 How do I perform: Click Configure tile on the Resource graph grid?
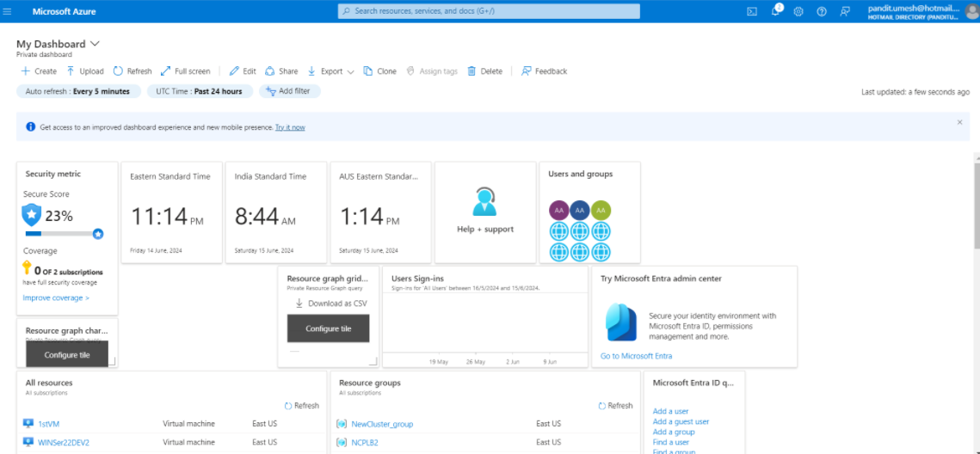328,328
